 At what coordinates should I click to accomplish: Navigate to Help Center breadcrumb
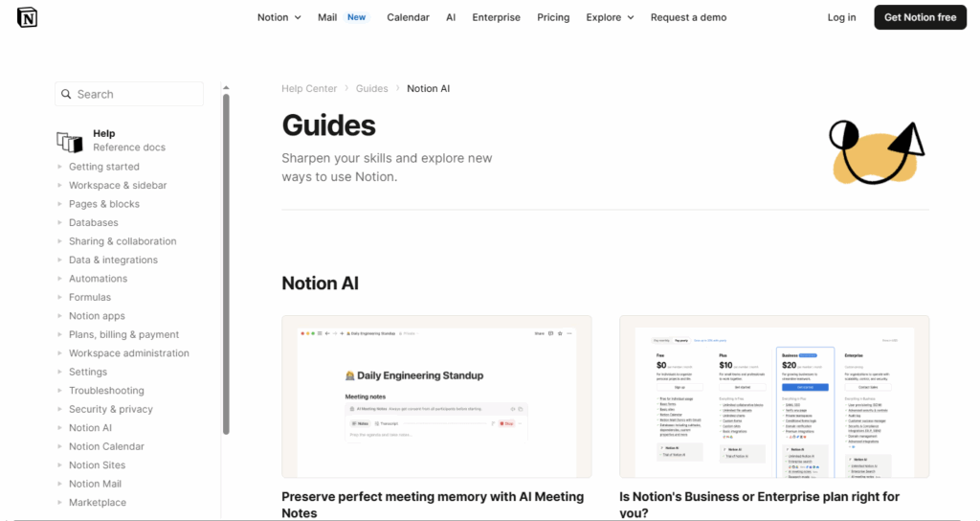click(x=309, y=88)
